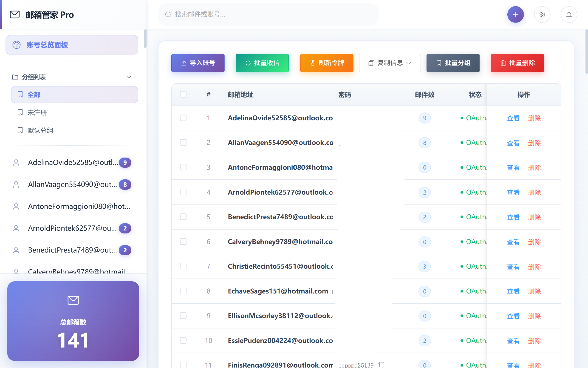Check the box for ChristieRecinto55451 row
The image size is (588, 368).
pos(183,266)
